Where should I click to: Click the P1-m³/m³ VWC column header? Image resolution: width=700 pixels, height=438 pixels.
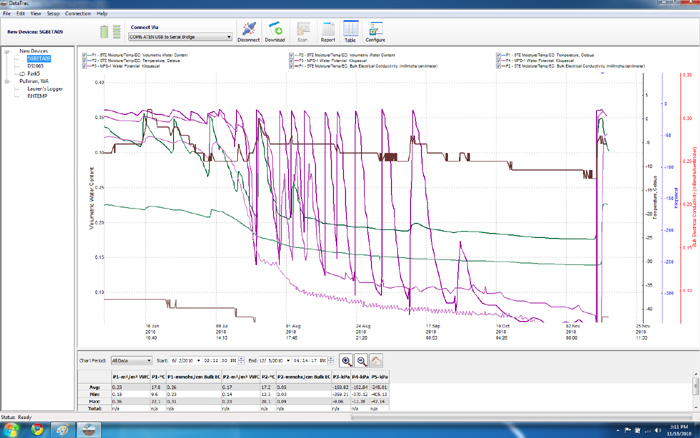tap(131, 377)
